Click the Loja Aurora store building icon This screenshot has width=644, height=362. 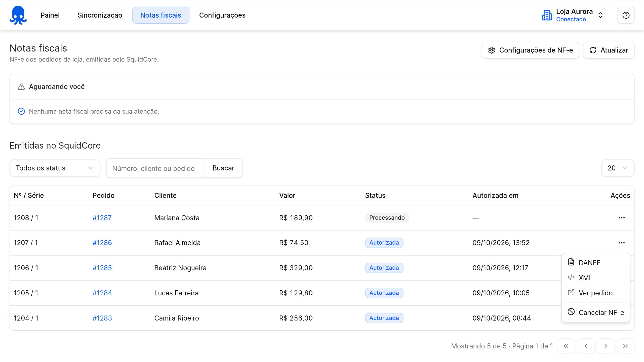[x=547, y=15]
